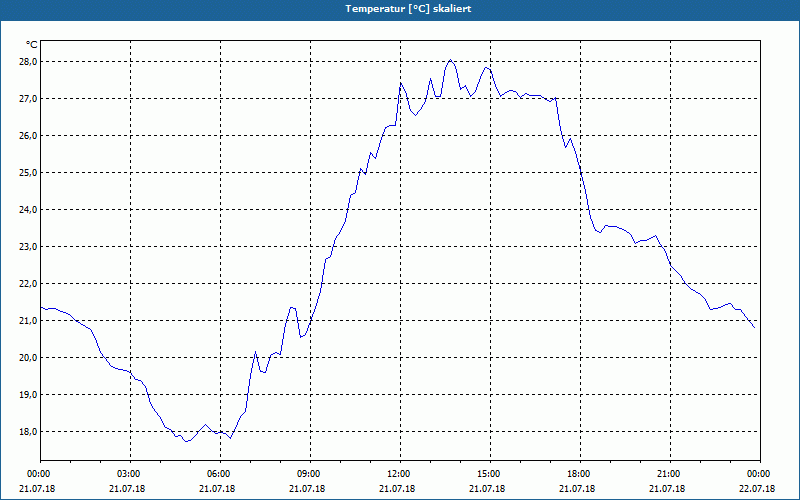This screenshot has width=800, height=500.
Task: Choose the "18,0" y-axis tick label
Action: pyautogui.click(x=28, y=432)
